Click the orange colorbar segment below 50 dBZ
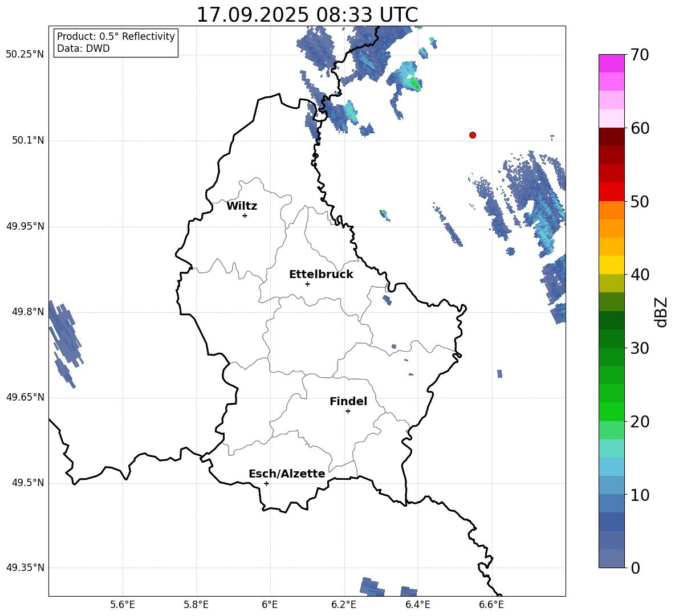Screen dimensions: 675x616 (611, 210)
